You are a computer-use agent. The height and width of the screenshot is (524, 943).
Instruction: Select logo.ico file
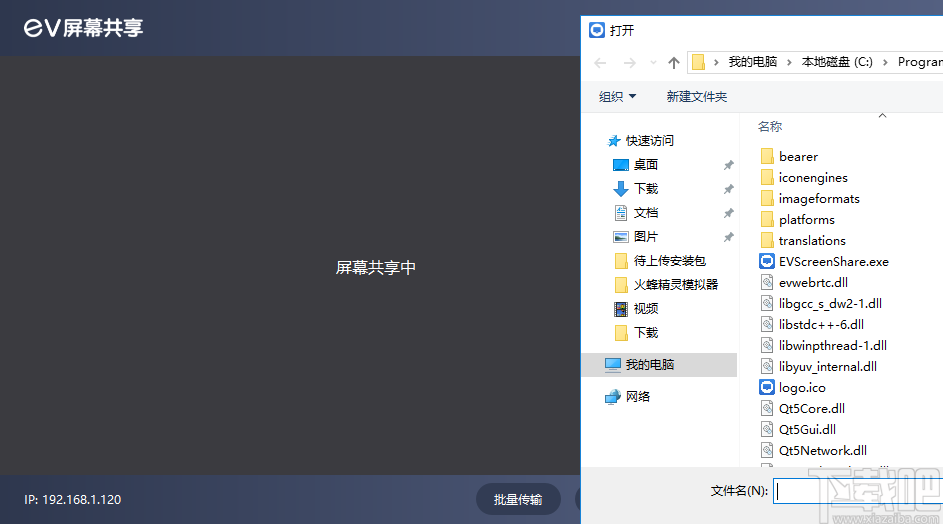coord(802,388)
